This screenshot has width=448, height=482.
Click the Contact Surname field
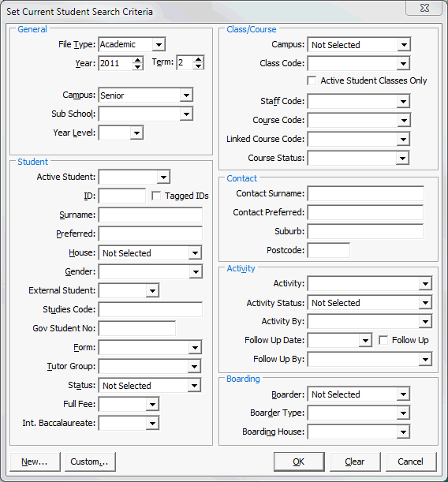tap(366, 193)
